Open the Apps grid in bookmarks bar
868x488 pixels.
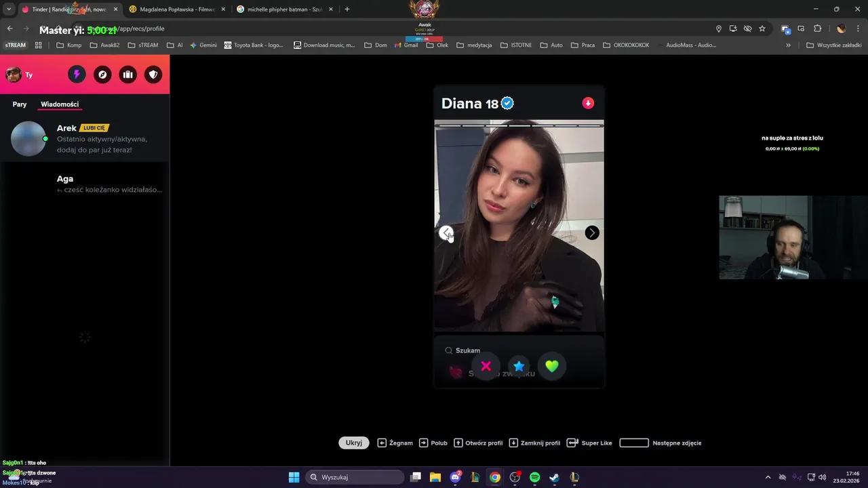coord(38,45)
